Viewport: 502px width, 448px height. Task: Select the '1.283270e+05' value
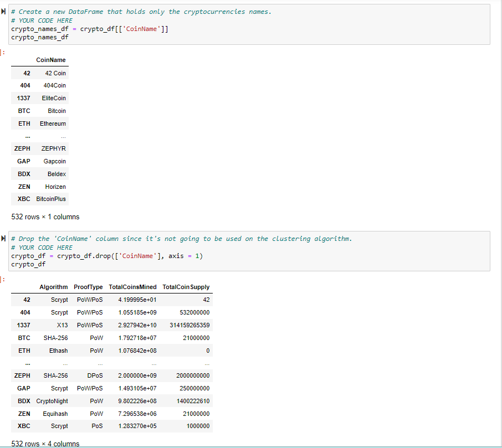[x=137, y=426]
